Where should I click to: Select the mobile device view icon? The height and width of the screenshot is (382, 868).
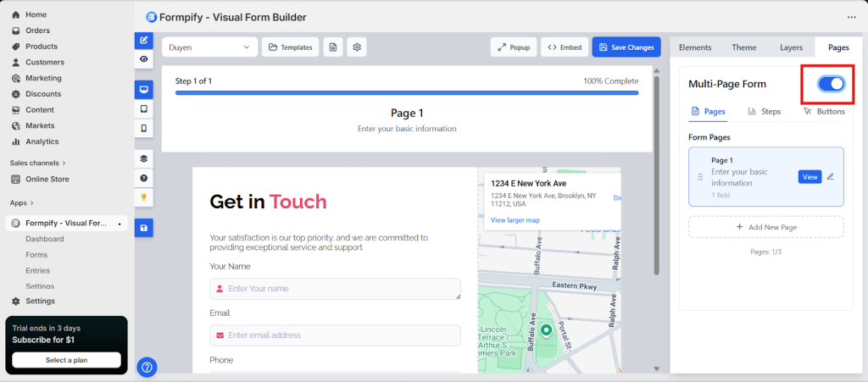tap(143, 129)
